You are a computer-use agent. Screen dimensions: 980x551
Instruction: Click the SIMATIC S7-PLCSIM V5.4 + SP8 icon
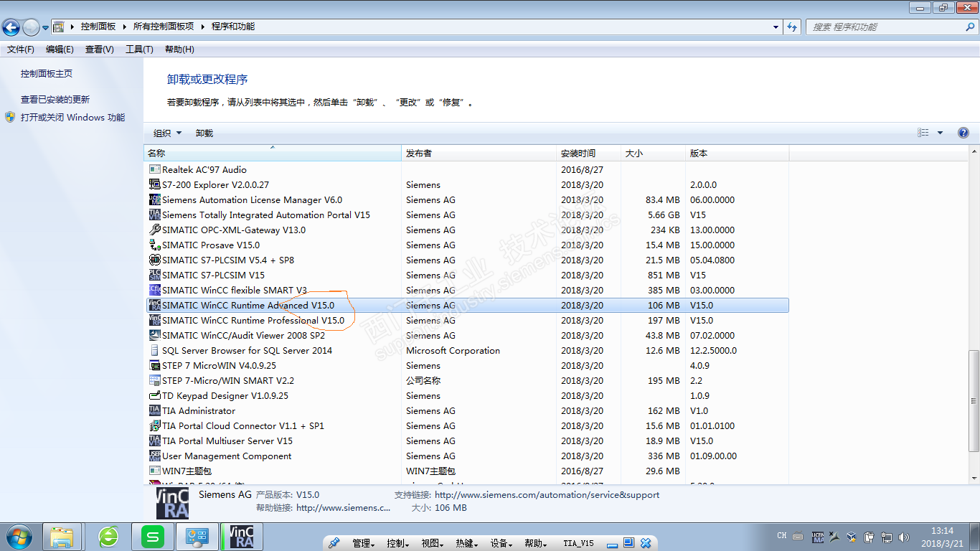[154, 260]
